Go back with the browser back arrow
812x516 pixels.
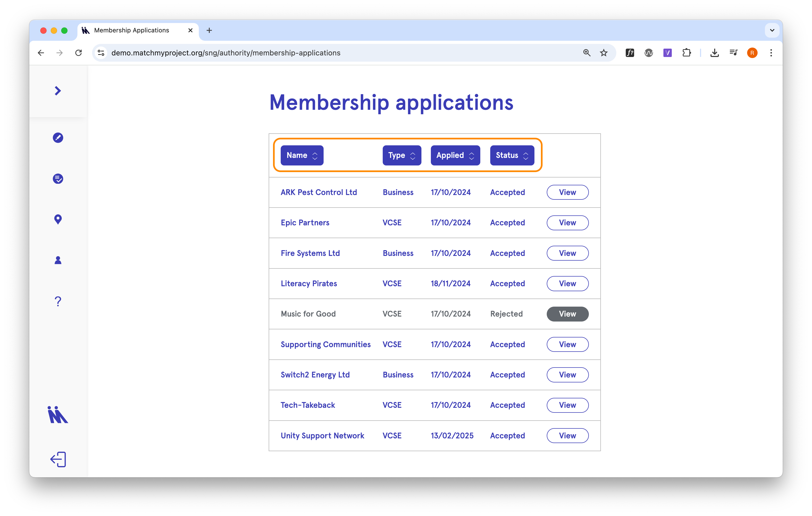pyautogui.click(x=41, y=53)
